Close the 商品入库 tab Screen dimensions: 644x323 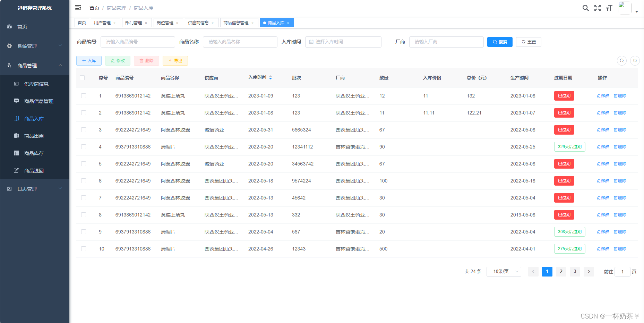(x=288, y=23)
